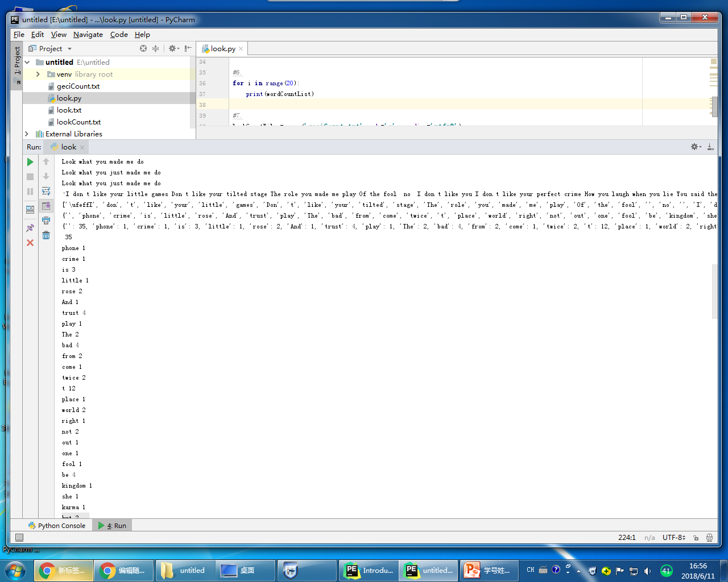Screen dimensions: 728x582
Task: Expand the External Libraries node
Action: 27,134
